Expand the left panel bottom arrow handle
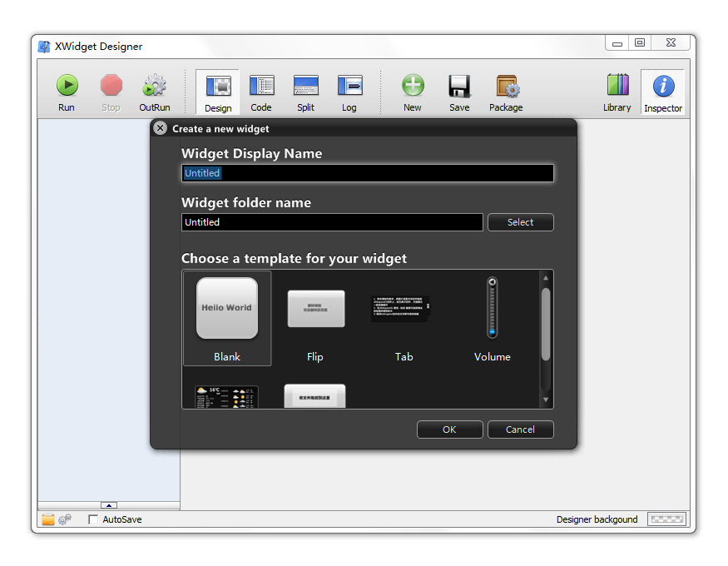Viewport: 728px width, 566px height. 109,505
